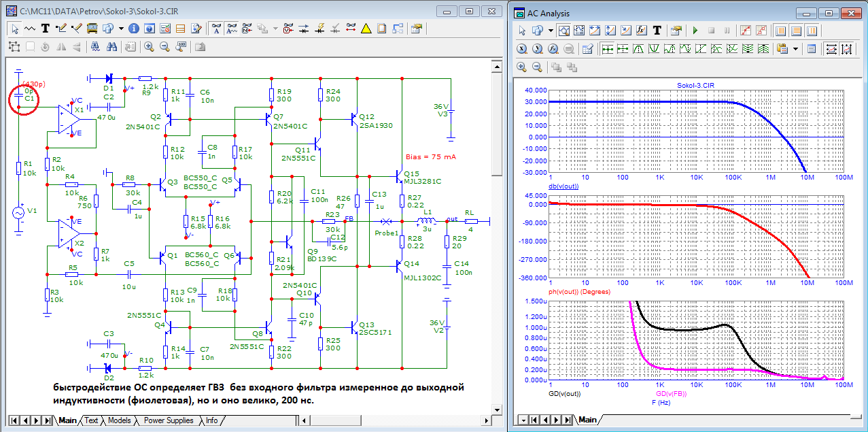868x432 pixels.
Task: Switch to the Models tab
Action: coord(120,420)
